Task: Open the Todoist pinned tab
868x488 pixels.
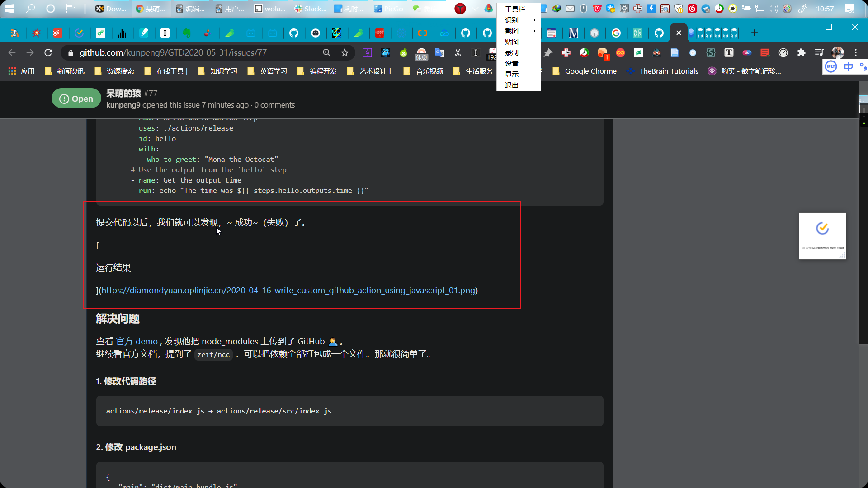Action: tap(57, 33)
